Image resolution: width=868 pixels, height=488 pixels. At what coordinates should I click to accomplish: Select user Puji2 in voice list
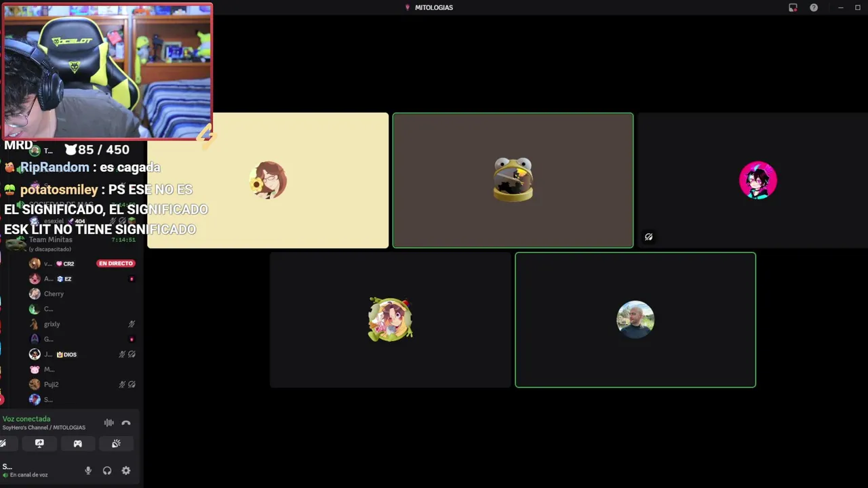click(x=51, y=384)
